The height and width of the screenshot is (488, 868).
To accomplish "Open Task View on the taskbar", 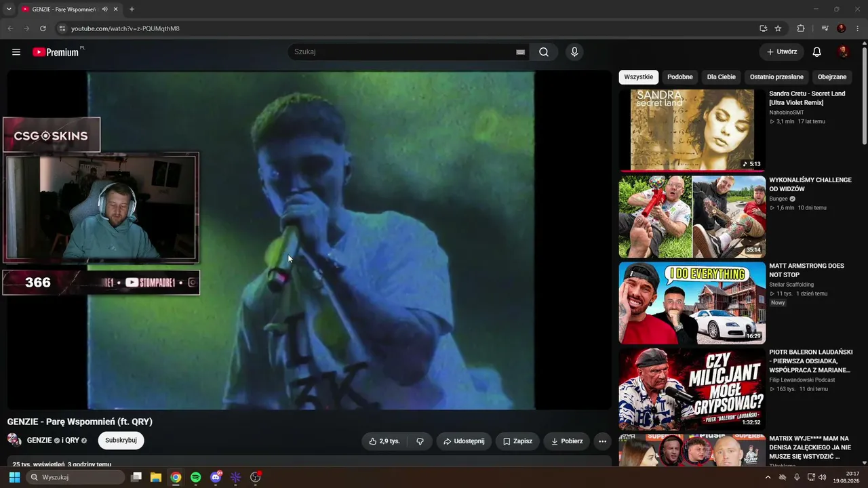I will 136,477.
